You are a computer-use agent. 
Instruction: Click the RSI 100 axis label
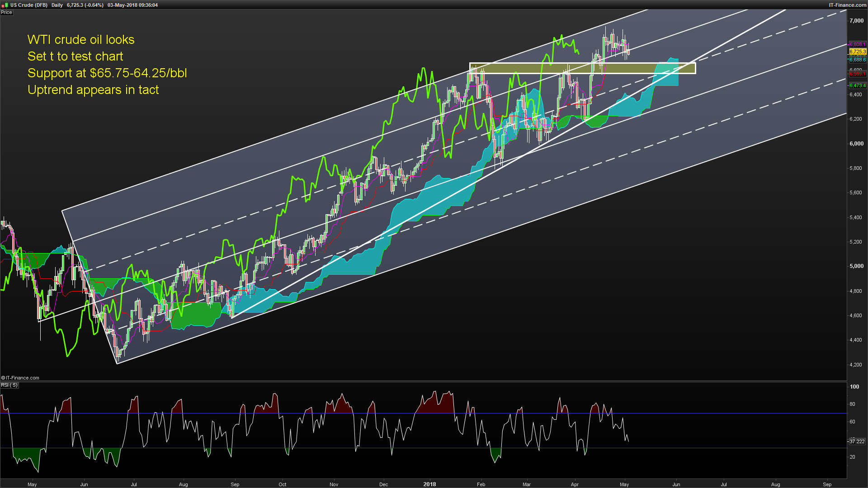[x=854, y=387]
